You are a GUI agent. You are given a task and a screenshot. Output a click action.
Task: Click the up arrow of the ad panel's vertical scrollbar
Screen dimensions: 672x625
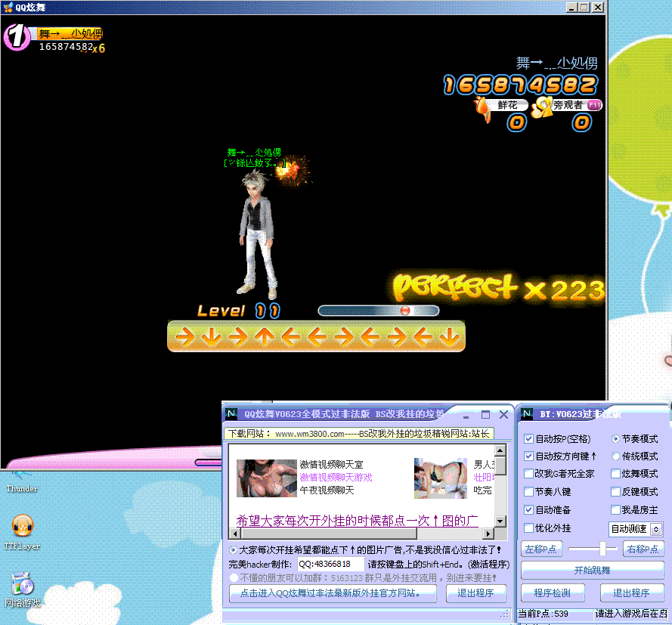coord(500,450)
